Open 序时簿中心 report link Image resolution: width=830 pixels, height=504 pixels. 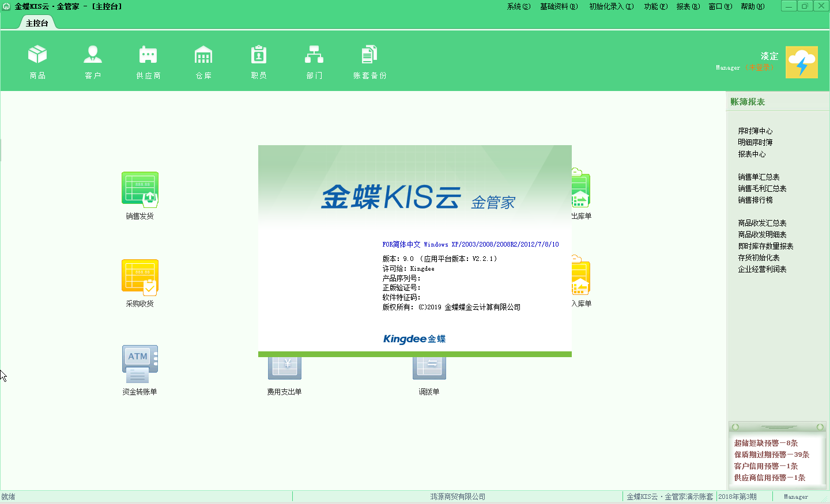tap(755, 131)
